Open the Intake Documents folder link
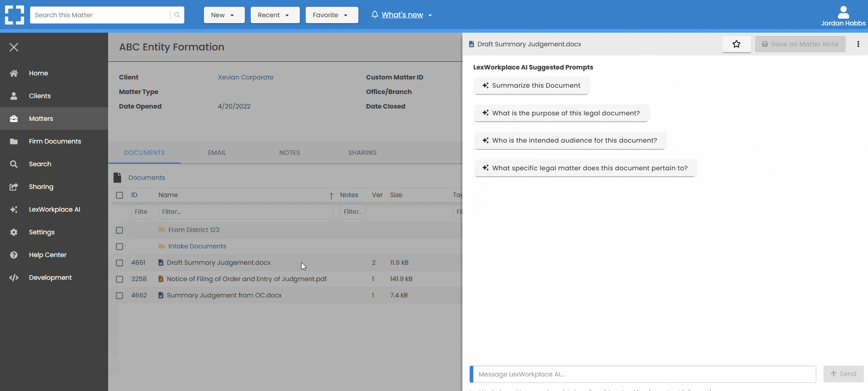 [x=197, y=246]
